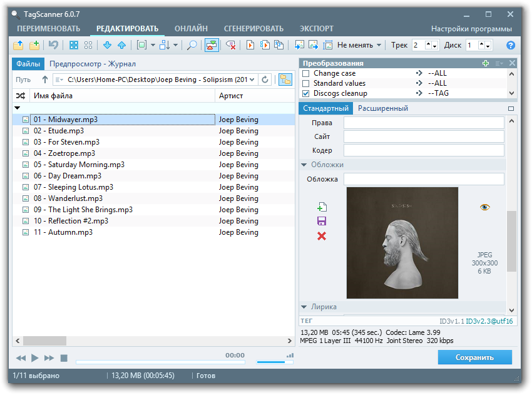Click the blue help question mark icon
This screenshot has height=395, width=532.
point(511,45)
